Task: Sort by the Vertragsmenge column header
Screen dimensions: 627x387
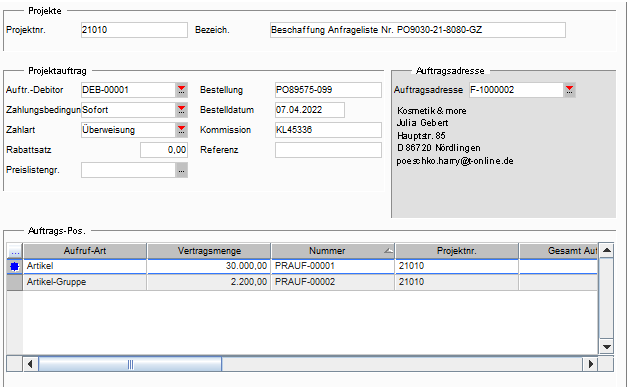Action: point(209,251)
